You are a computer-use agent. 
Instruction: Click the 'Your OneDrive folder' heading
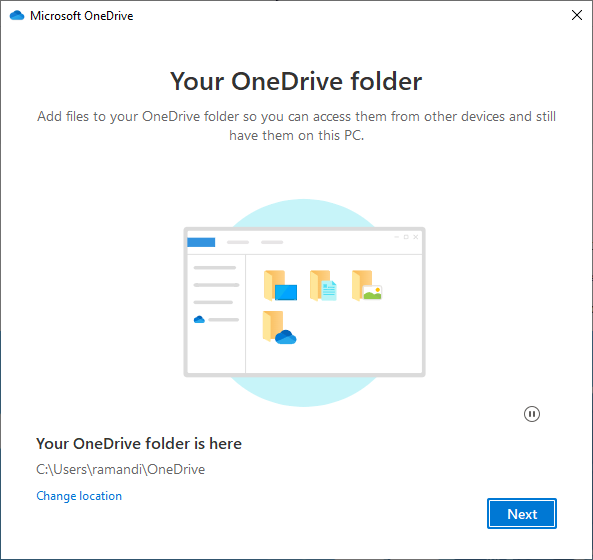coord(296,81)
